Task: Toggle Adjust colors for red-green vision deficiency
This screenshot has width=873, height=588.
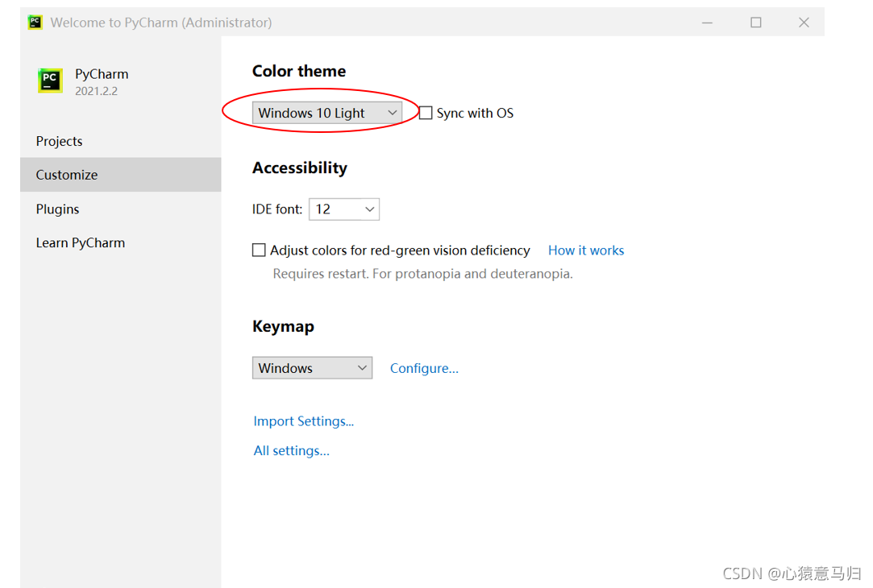Action: click(x=259, y=251)
